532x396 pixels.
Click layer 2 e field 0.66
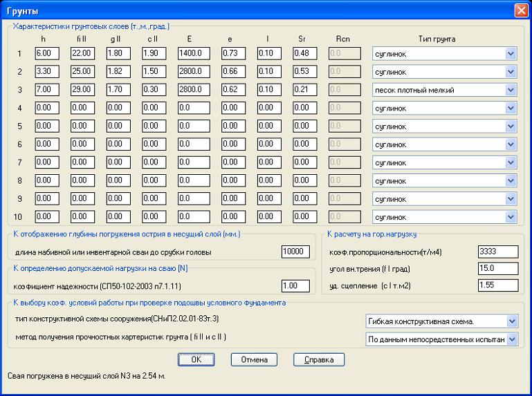coord(233,72)
